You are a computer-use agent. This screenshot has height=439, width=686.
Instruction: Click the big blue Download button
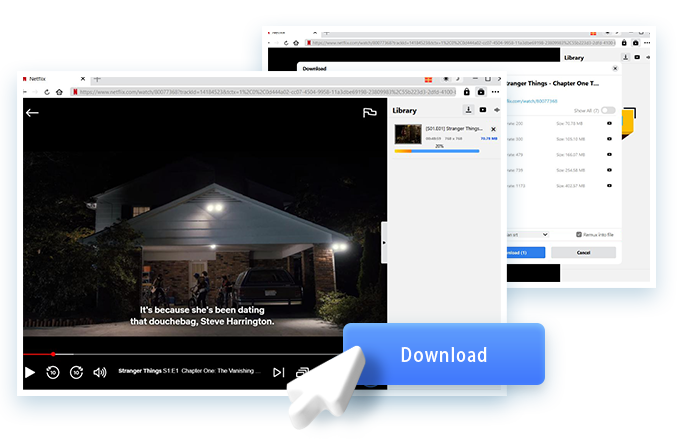coord(444,354)
